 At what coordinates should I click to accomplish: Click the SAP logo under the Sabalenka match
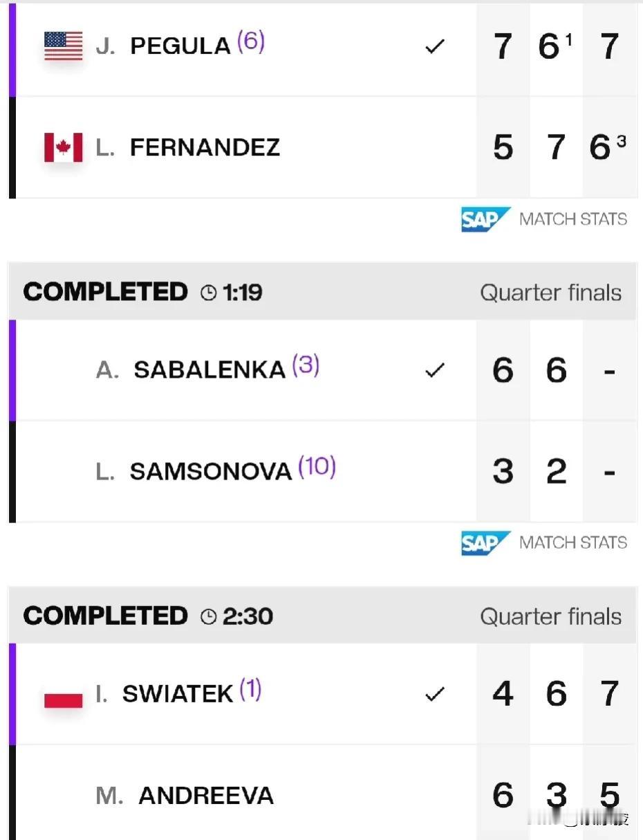[486, 543]
